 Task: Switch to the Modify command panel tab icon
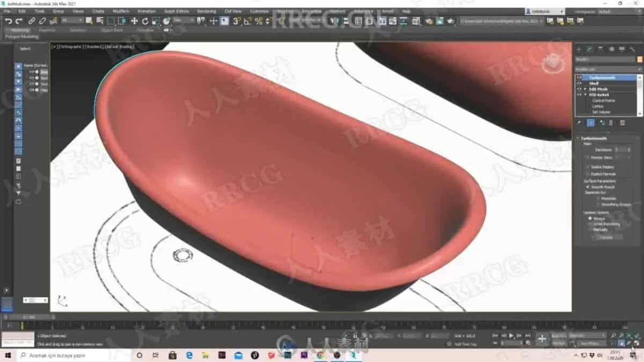point(590,49)
